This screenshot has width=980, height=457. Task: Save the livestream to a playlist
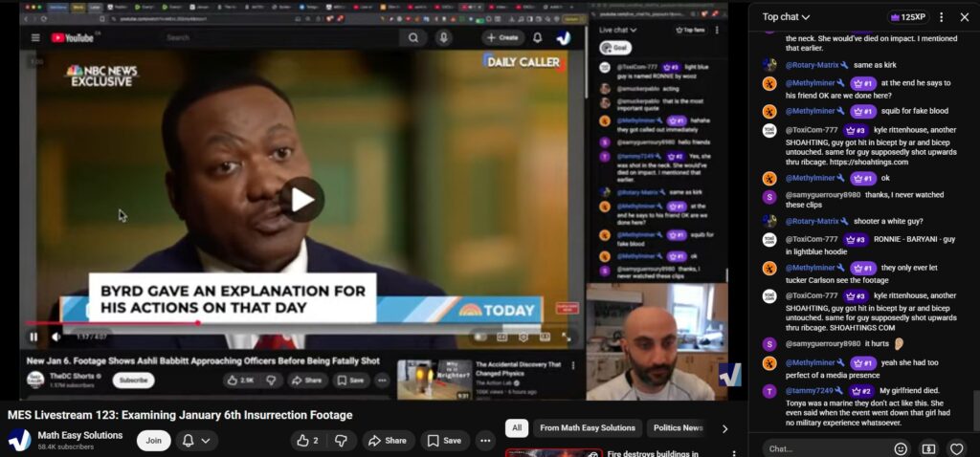click(x=444, y=441)
